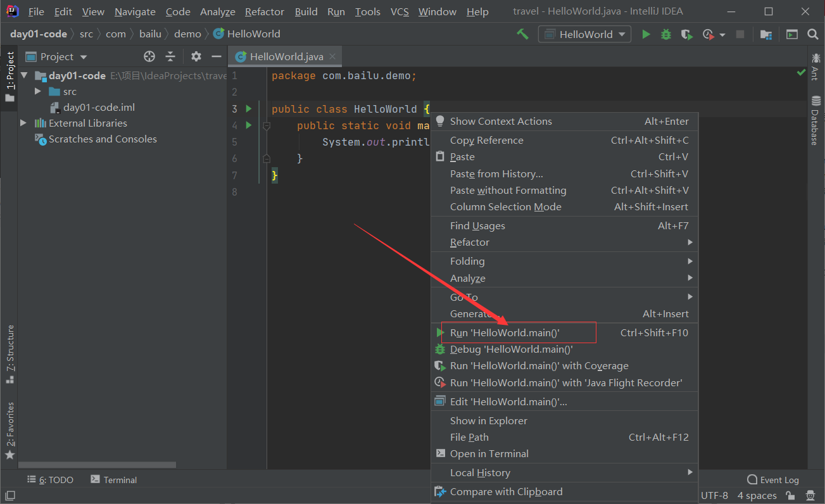Viewport: 825px width, 504px height.
Task: Fold the main method on line 4
Action: [267, 125]
